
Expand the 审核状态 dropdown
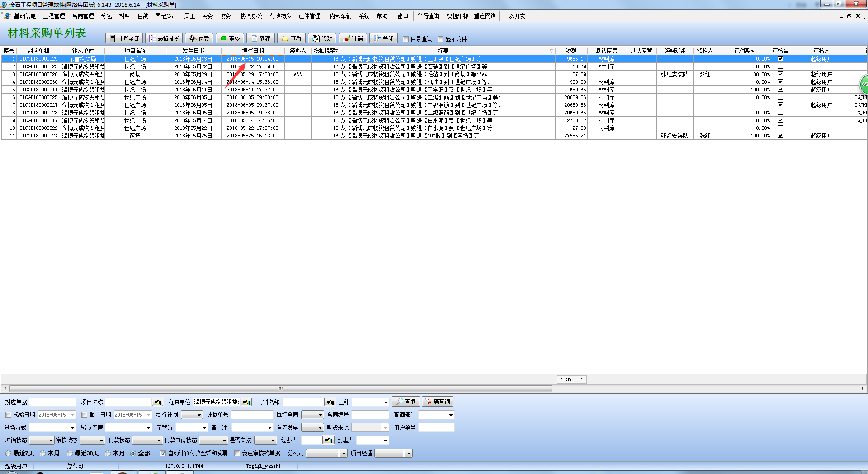[x=101, y=440]
